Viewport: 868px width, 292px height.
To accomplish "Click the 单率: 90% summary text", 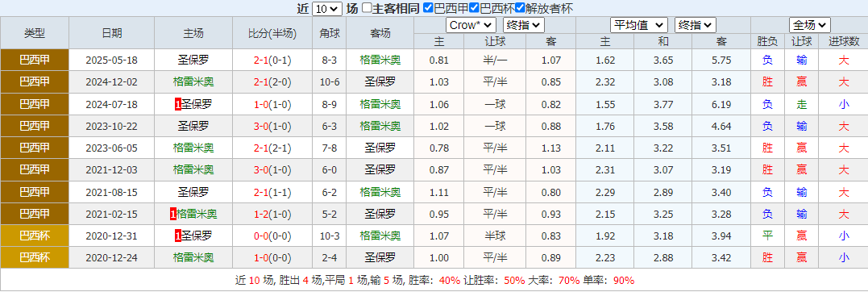I will [x=609, y=281].
